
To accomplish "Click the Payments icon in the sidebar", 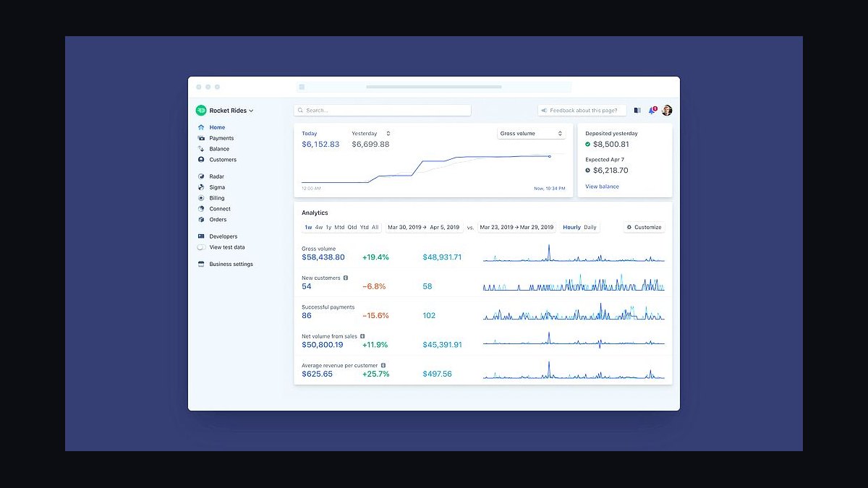I will [x=201, y=138].
